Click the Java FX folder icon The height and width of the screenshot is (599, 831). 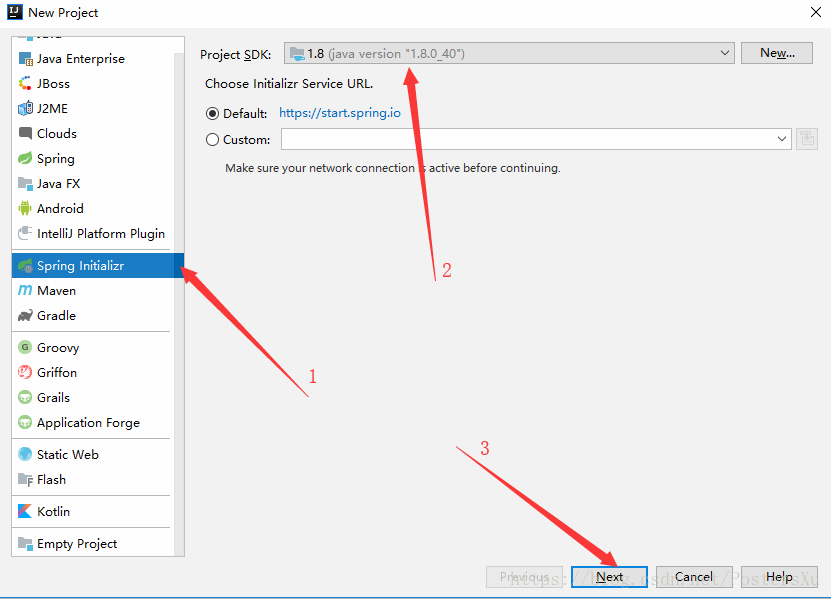click(25, 183)
